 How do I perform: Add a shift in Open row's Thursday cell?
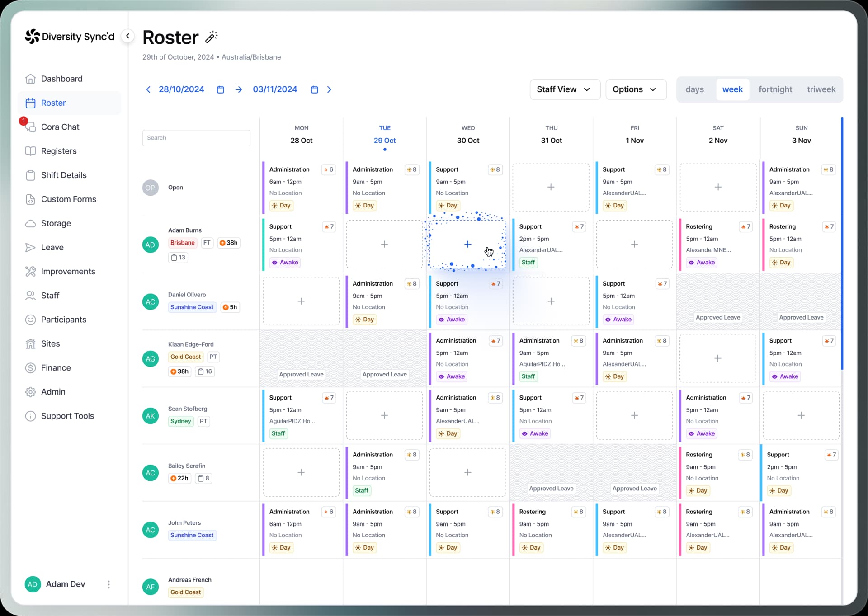551,187
